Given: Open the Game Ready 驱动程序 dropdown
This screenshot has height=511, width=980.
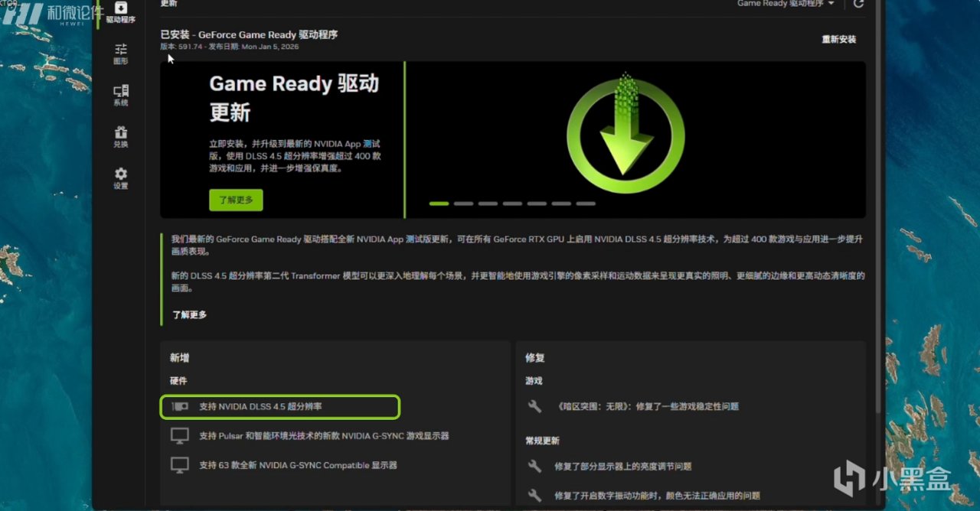Looking at the screenshot, I should click(786, 4).
